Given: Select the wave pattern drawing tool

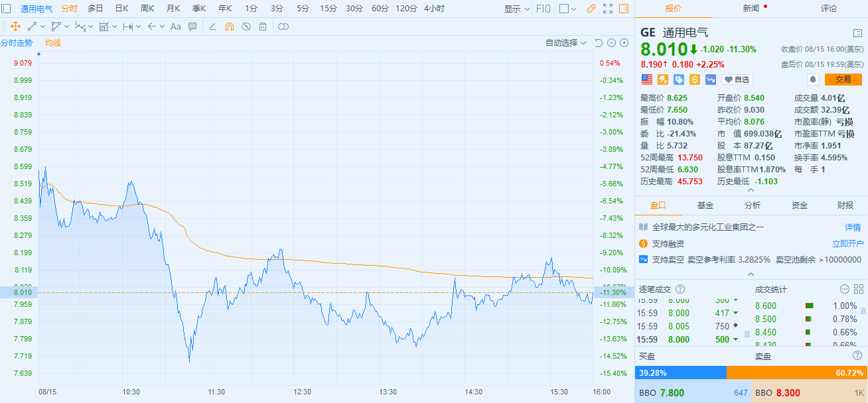Looking at the screenshot, I should click(80, 27).
